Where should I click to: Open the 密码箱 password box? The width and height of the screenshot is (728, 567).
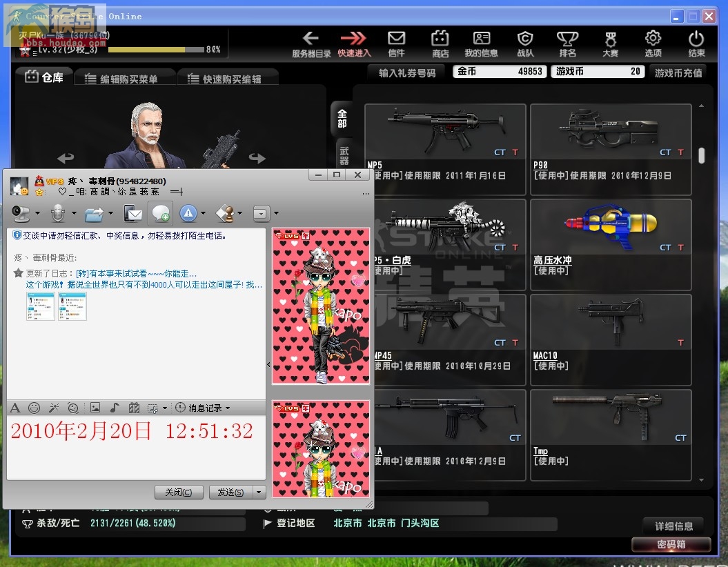(671, 544)
